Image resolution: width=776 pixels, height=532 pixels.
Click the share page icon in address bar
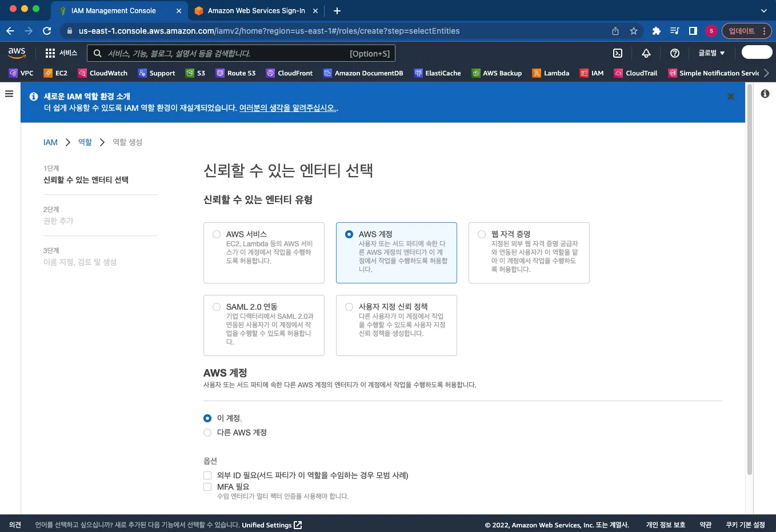coord(615,31)
